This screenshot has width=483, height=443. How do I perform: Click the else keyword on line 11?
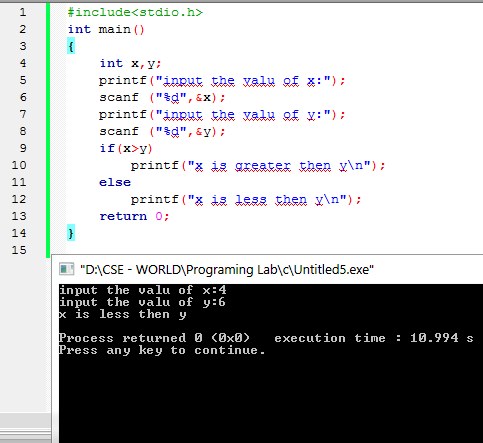115,182
